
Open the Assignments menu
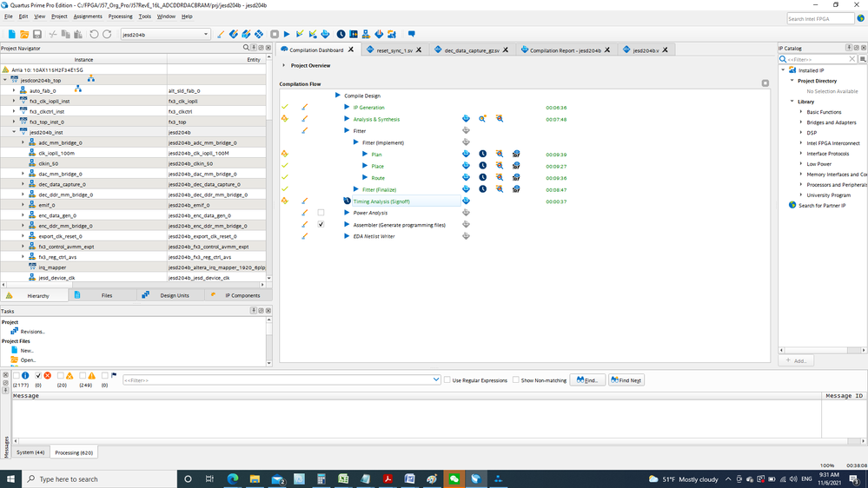[88, 16]
